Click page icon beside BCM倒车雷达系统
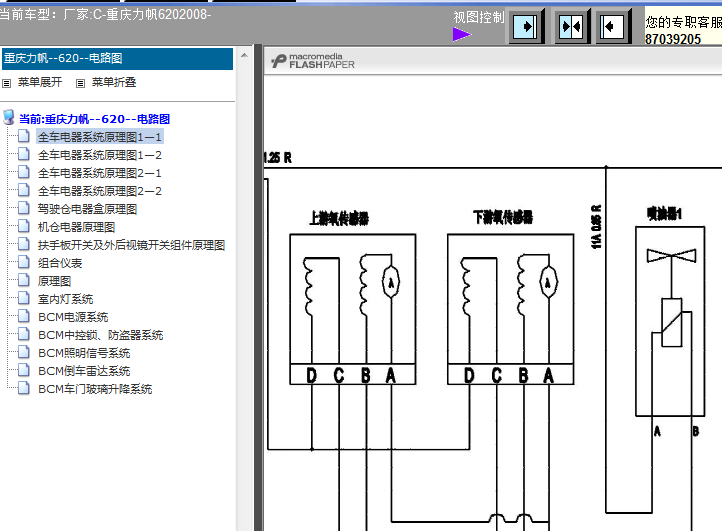Image resolution: width=722 pixels, height=531 pixels. pyautogui.click(x=24, y=370)
